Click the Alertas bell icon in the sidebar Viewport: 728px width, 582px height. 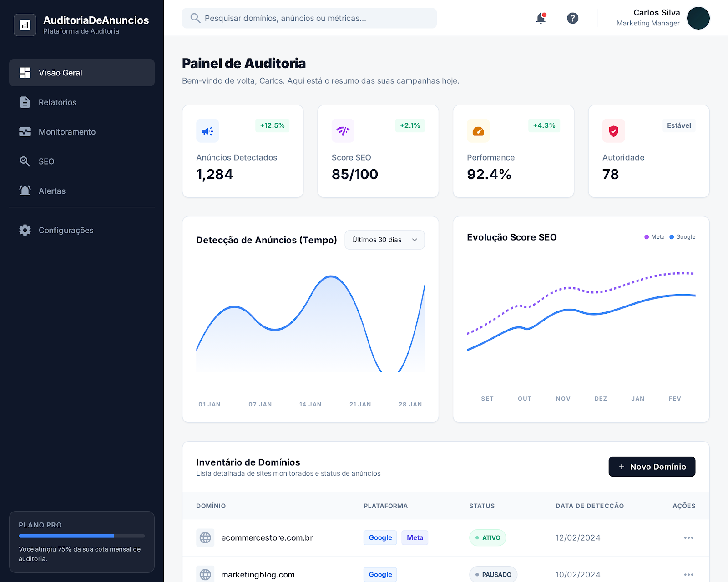point(25,191)
